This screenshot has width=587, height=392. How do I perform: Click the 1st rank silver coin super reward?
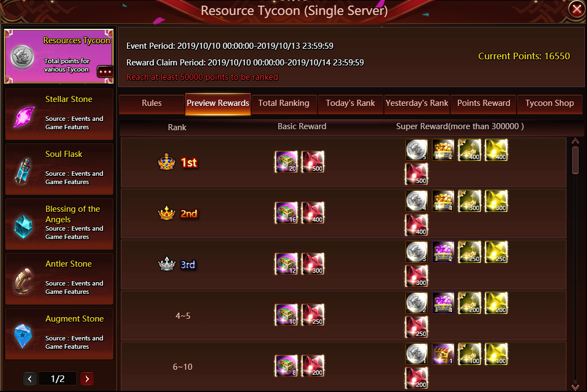[x=417, y=150]
